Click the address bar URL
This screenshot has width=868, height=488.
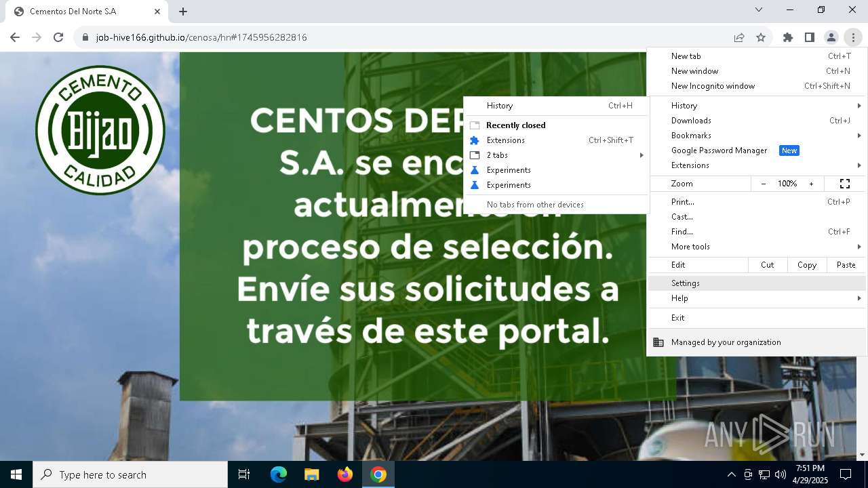pos(201,37)
